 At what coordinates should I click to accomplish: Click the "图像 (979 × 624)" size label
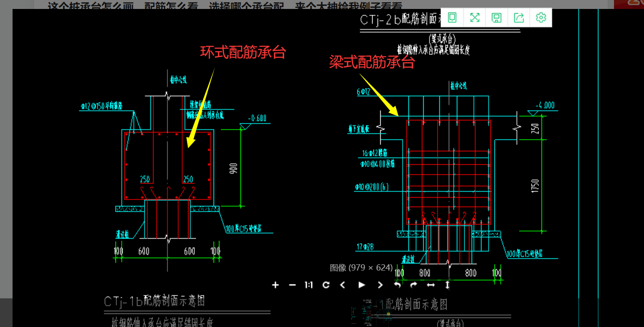361,267
